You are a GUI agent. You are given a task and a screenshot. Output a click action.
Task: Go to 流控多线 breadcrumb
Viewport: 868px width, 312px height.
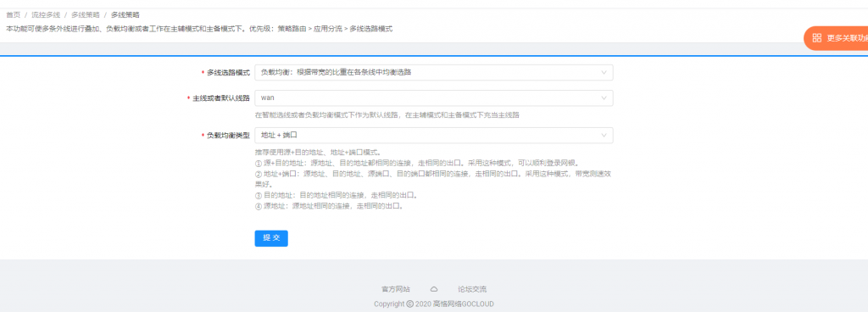(x=46, y=15)
